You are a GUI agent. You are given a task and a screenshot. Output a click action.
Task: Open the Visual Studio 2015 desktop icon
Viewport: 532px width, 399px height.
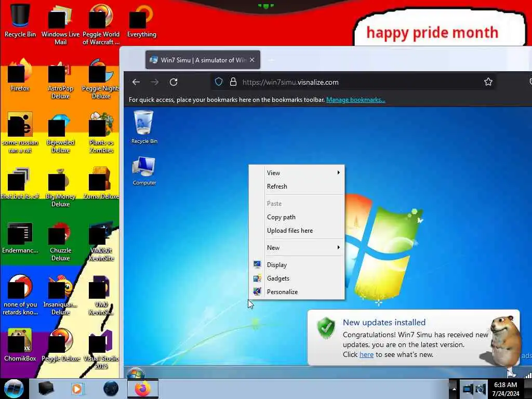(101, 349)
